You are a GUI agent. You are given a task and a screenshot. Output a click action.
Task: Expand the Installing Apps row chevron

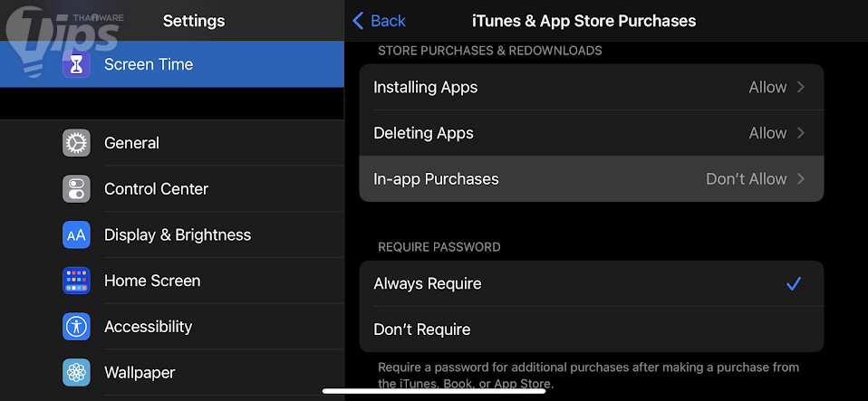click(801, 88)
